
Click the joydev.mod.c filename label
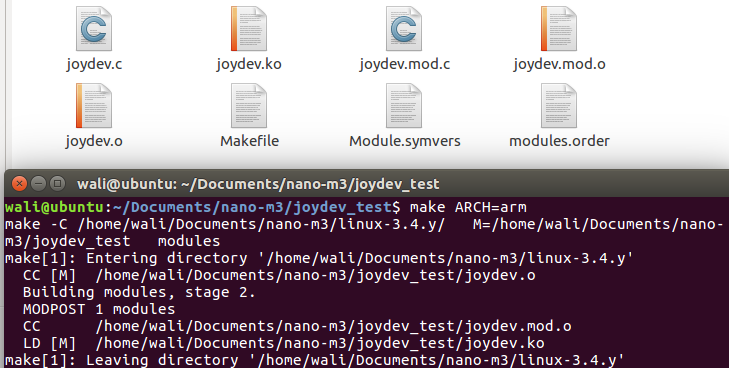[x=404, y=64]
